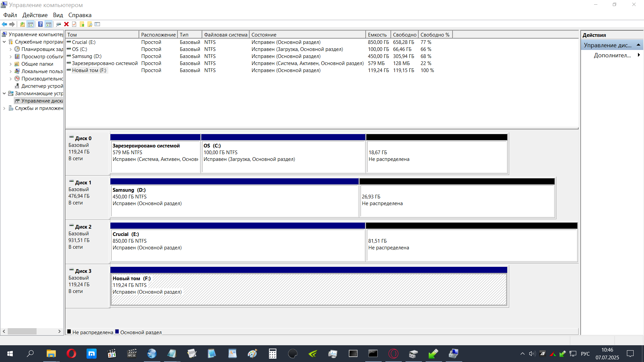The height and width of the screenshot is (362, 644).
Task: Toggle the Show/Hide Action Pane button
Action: pyautogui.click(x=48, y=24)
